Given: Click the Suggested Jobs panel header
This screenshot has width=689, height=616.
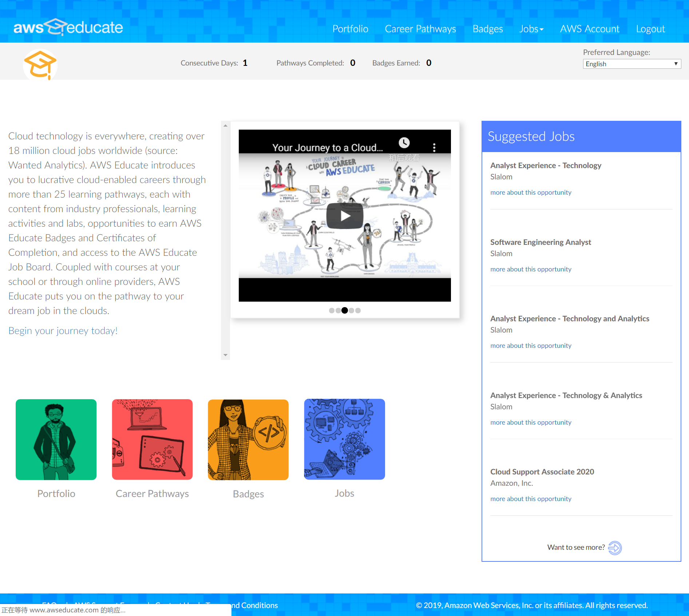Looking at the screenshot, I should (581, 136).
